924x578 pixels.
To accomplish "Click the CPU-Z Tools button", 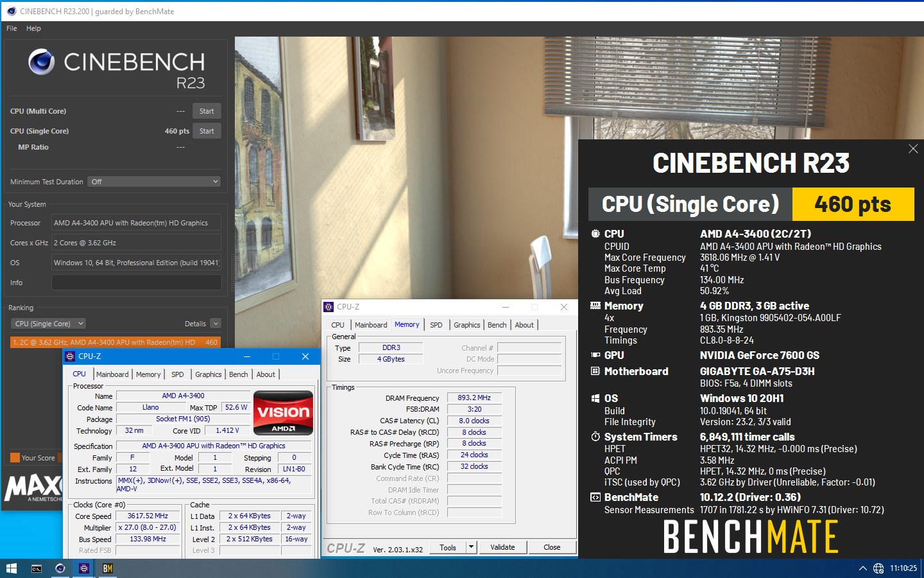I will pos(448,548).
